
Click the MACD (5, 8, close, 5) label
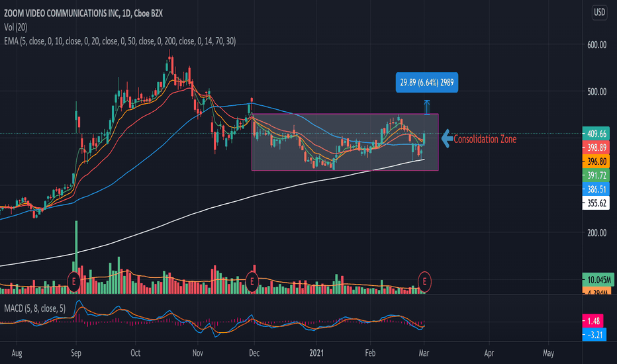[x=35, y=308]
